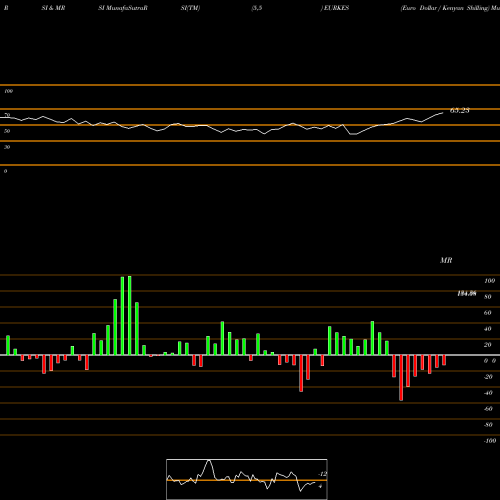Open the mini overview chart thumbnail at bottom
500x500 pixels.
point(247,479)
